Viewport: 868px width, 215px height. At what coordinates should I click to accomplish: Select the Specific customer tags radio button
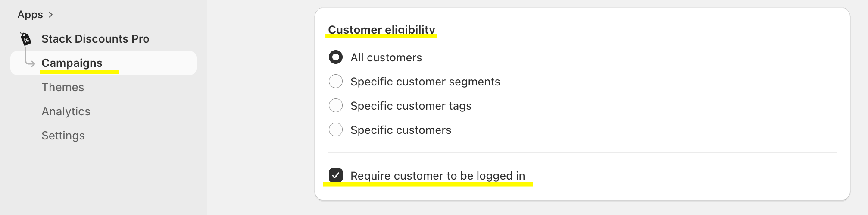point(336,105)
